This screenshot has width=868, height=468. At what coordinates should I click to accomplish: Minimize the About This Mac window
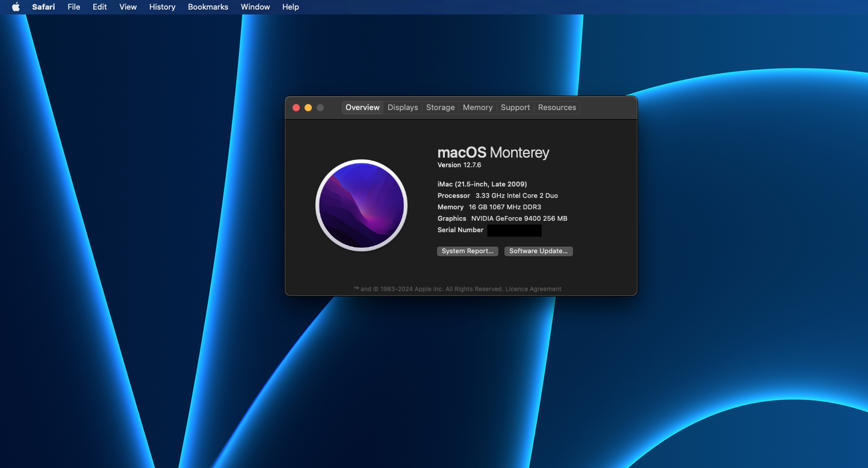point(308,108)
